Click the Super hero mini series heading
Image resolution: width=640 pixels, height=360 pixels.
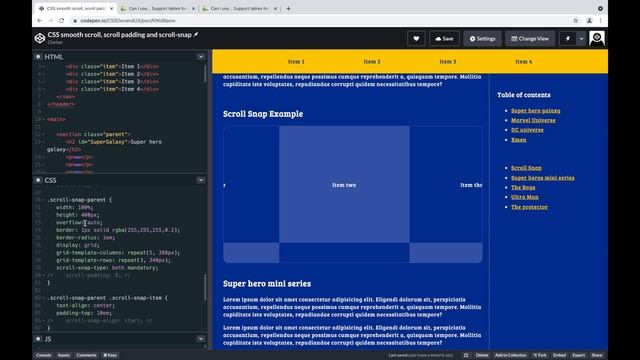point(267,283)
